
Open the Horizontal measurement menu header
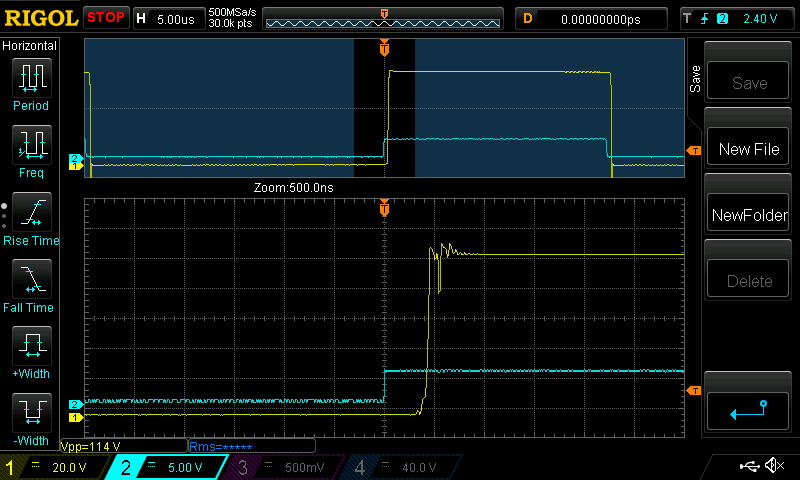[x=30, y=46]
